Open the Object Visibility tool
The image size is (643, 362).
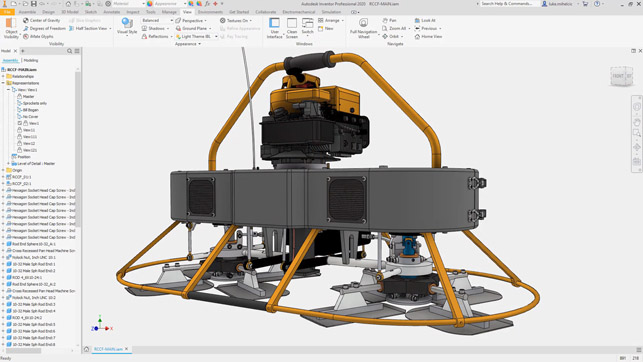[11, 28]
